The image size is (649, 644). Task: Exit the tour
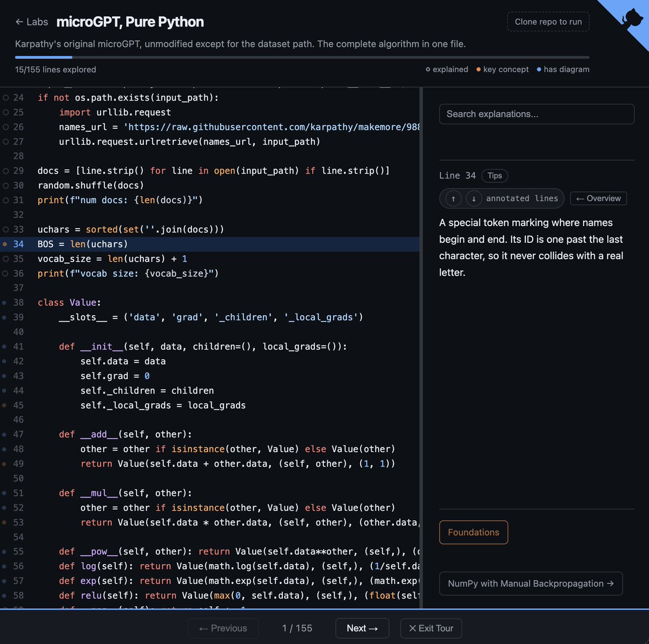(x=431, y=628)
